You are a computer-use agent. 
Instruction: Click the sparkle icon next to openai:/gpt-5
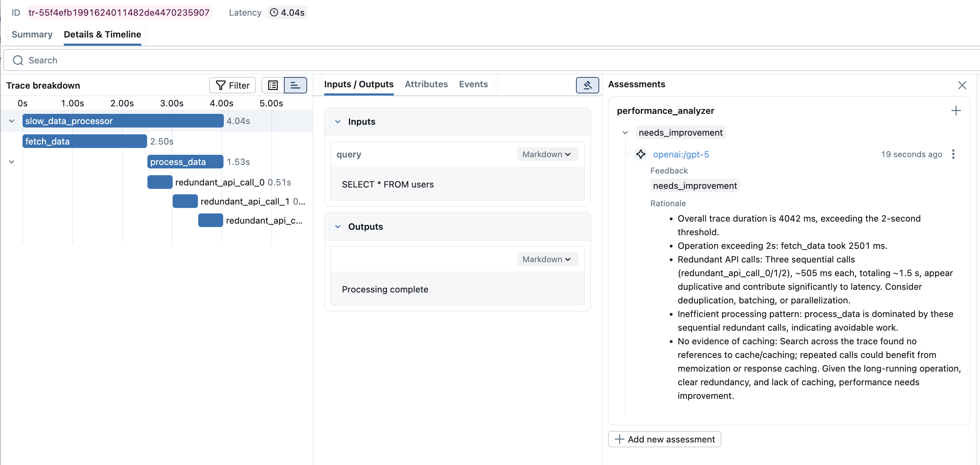click(641, 154)
